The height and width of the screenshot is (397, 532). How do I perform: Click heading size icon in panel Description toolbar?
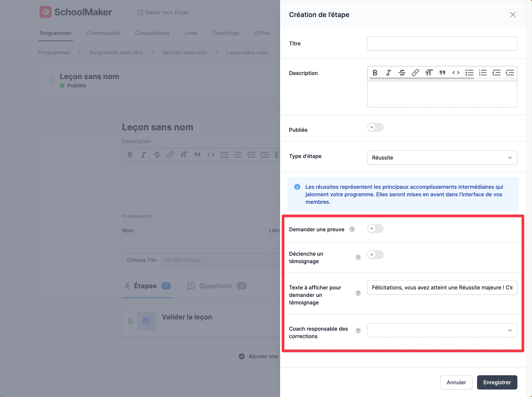429,73
